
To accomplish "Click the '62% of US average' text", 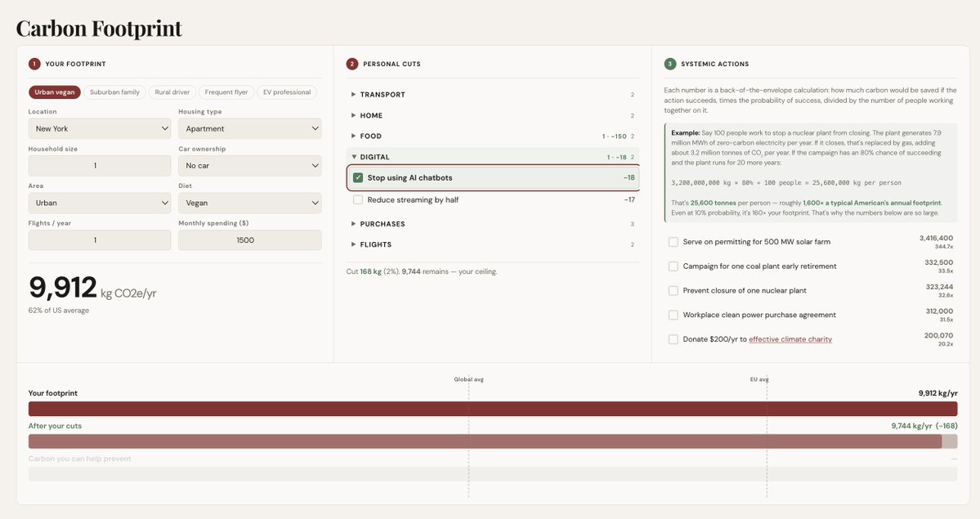I will point(59,310).
